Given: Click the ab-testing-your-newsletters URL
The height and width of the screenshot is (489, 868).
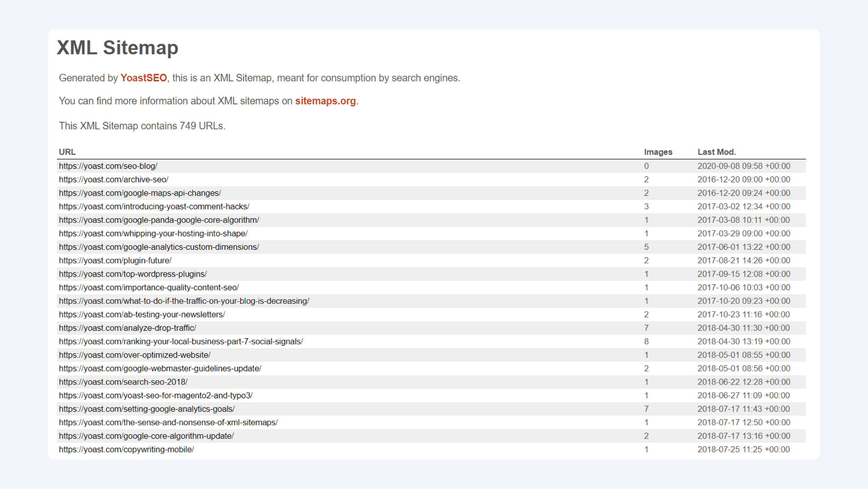Looking at the screenshot, I should pos(142,314).
